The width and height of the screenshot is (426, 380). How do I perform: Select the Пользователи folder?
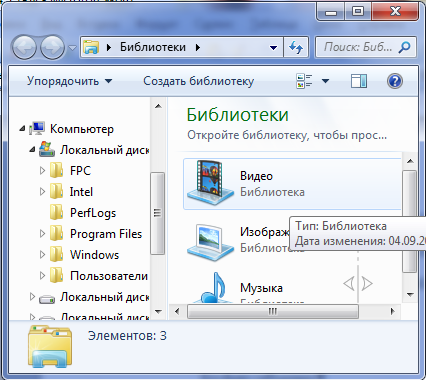click(109, 276)
